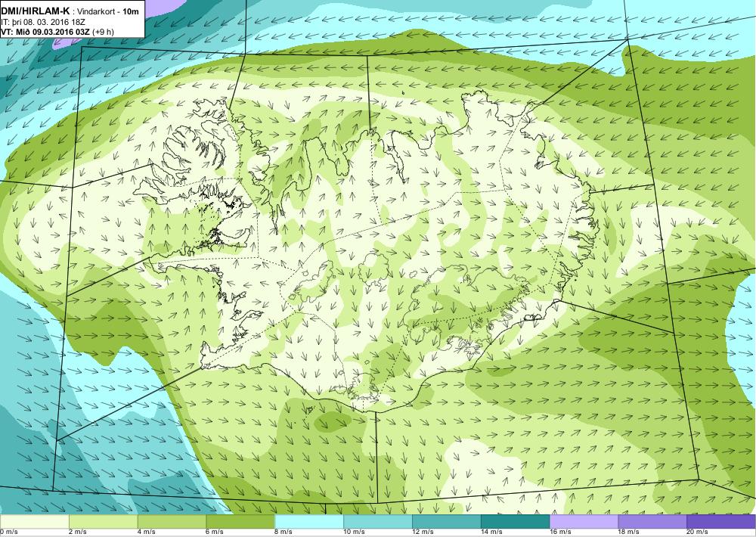Select the dark teal 14–16 m/s legend swatch
This screenshot has width=756, height=537.
(516, 522)
